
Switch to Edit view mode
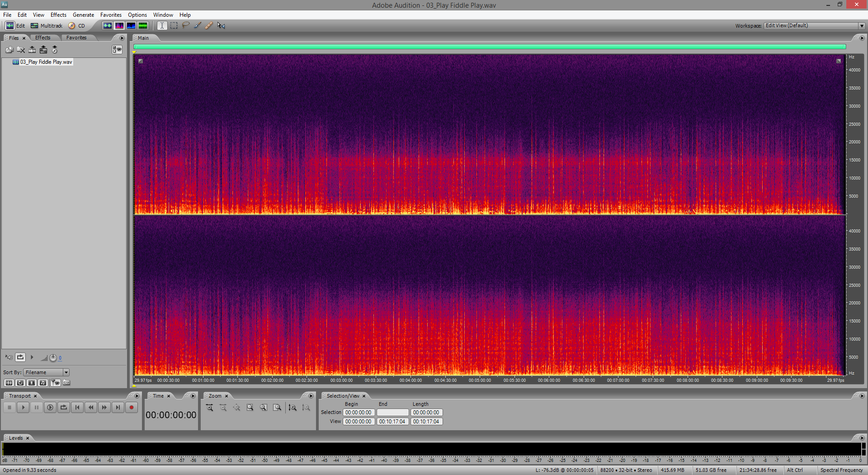pyautogui.click(x=15, y=26)
